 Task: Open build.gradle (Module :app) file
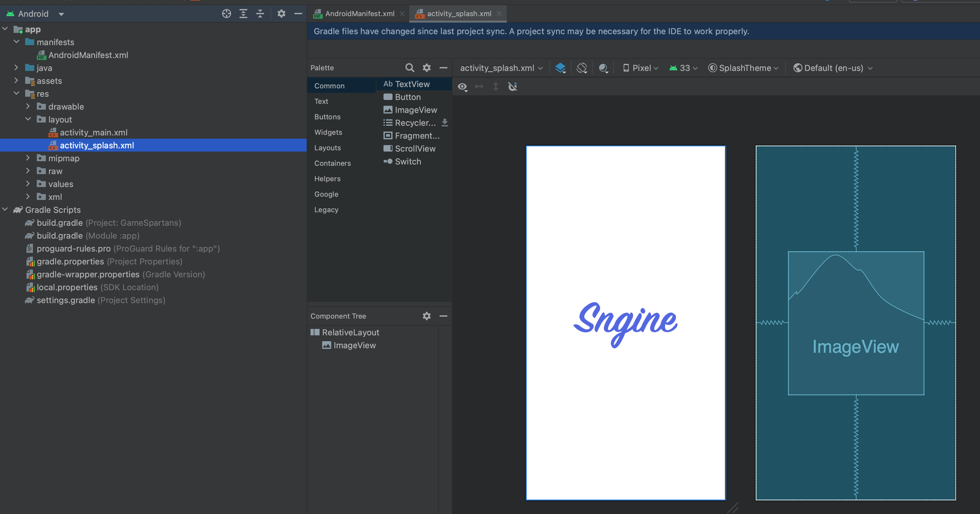click(60, 236)
